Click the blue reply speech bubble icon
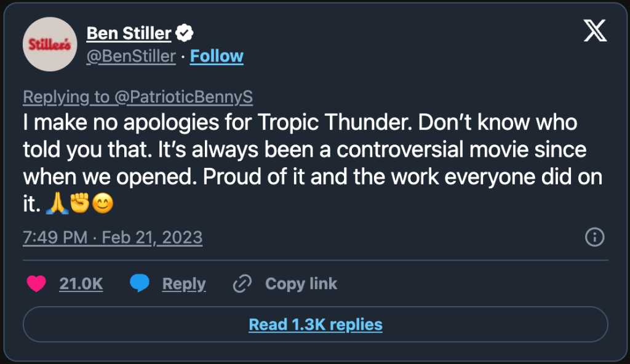 (x=140, y=283)
